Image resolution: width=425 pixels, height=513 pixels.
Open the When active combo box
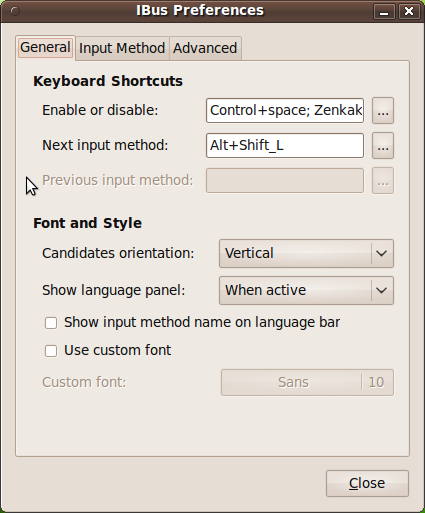click(306, 290)
